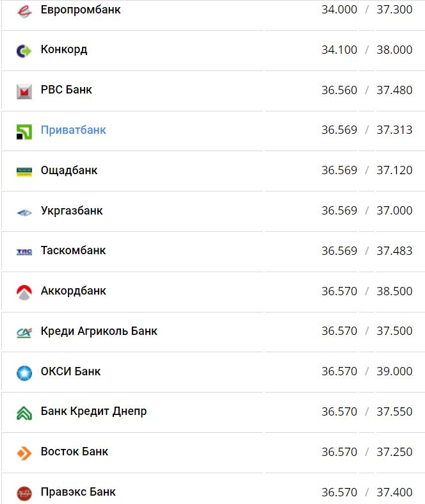Click the Креди Агриколь Банк logo
The width and height of the screenshot is (425, 504).
point(24,332)
